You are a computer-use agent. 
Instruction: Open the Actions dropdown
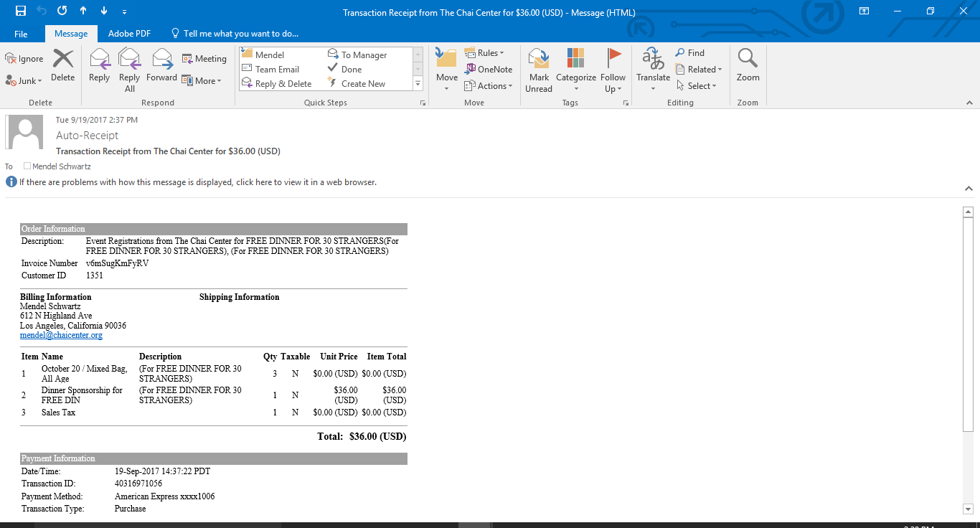coord(489,86)
